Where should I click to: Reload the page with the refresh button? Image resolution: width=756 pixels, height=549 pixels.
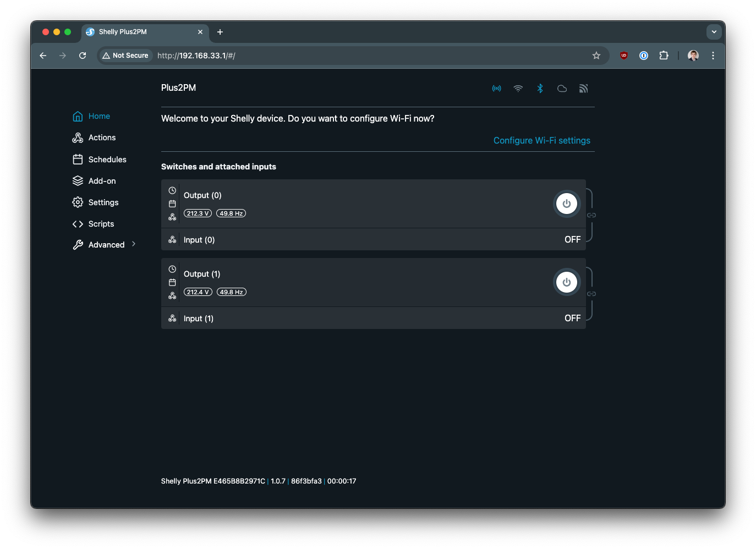tap(83, 56)
